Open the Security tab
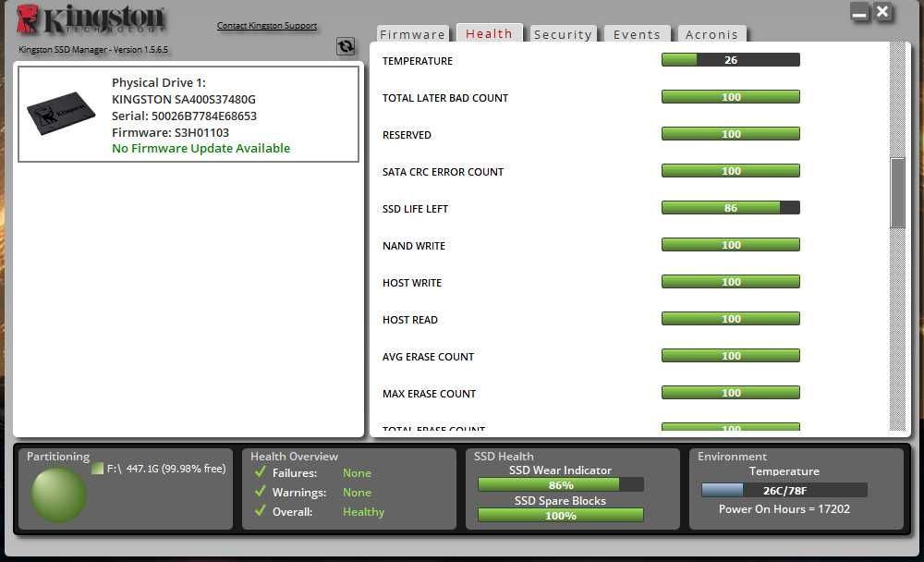924x562 pixels. coord(563,34)
